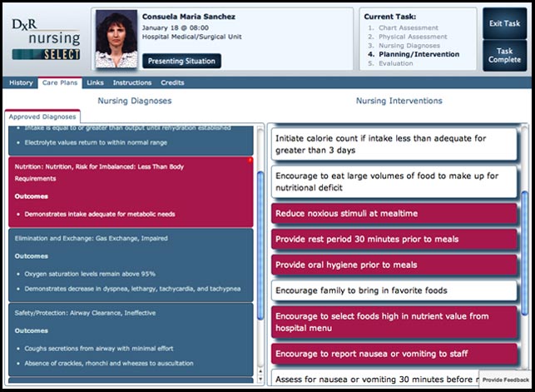535x392 pixels.
Task: Click diagnoses list scroll up arrow
Action: click(260, 371)
